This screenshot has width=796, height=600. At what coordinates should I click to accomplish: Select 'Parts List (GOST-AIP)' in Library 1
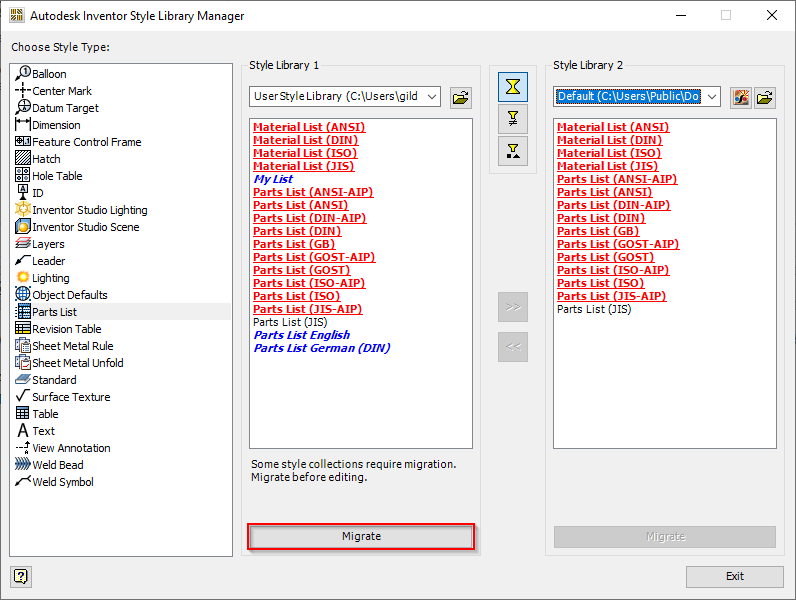[x=314, y=257]
